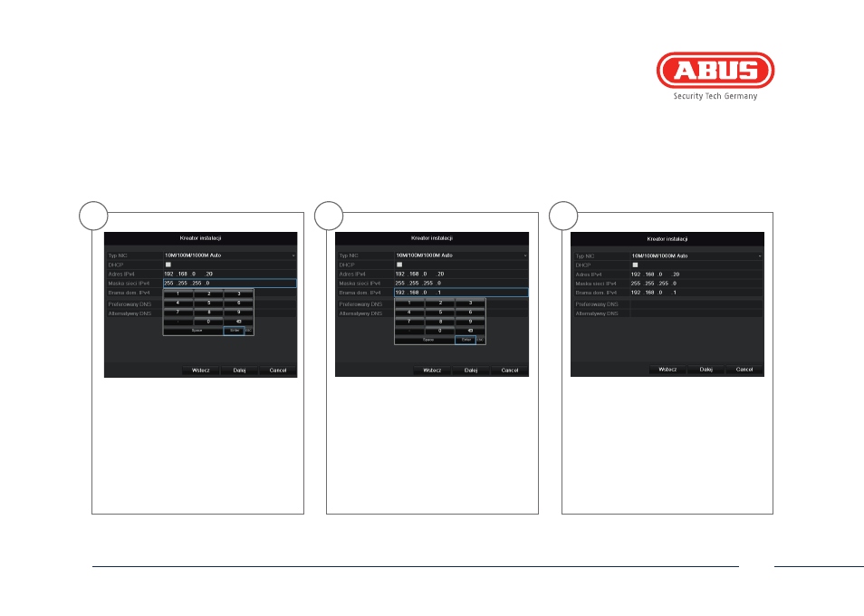Click Cancel button in left wizard window
The width and height of the screenshot is (864, 616).
tap(278, 371)
